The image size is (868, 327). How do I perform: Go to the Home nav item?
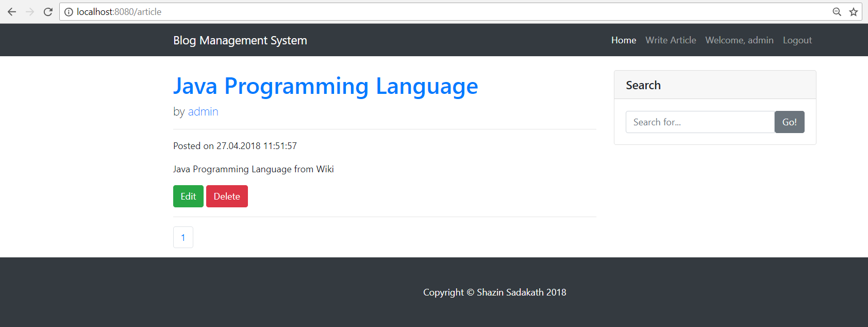pos(624,40)
